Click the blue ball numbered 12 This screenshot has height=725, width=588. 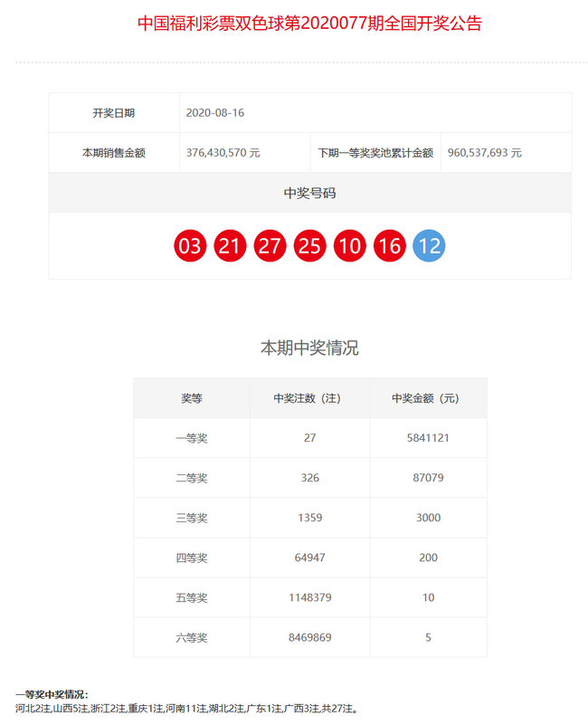point(429,245)
